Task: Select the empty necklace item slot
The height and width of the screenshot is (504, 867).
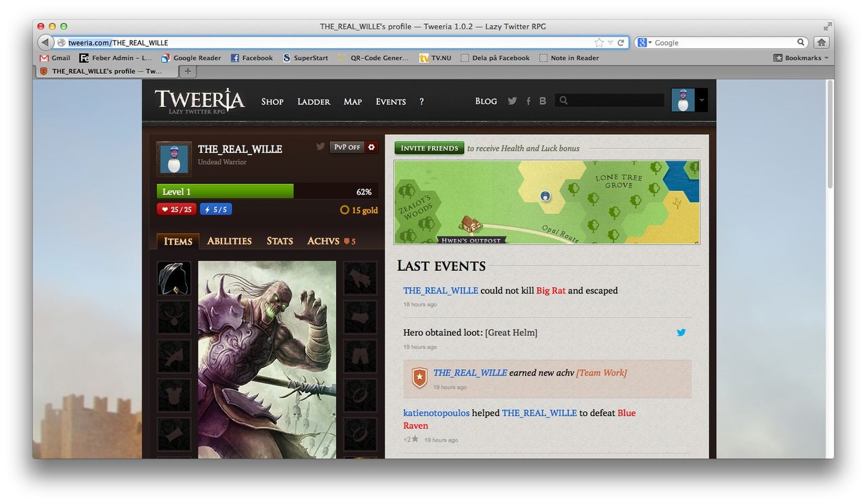Action: click(174, 317)
